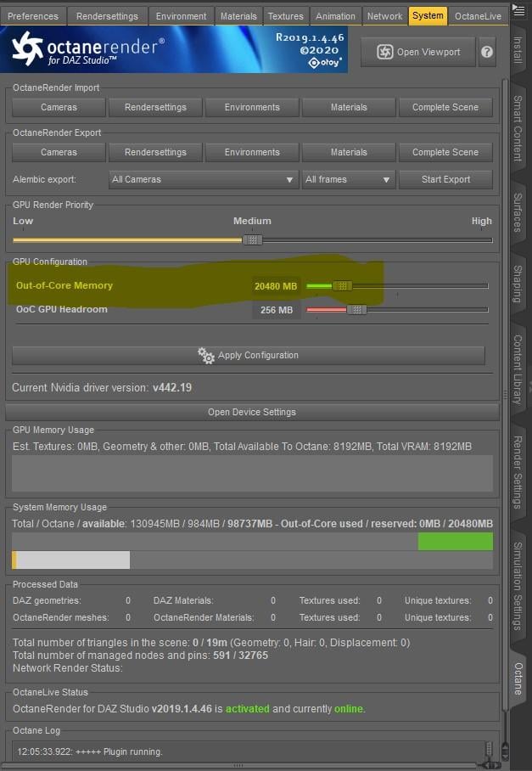
Task: Click the 20480 MB memory value field
Action: (276, 286)
